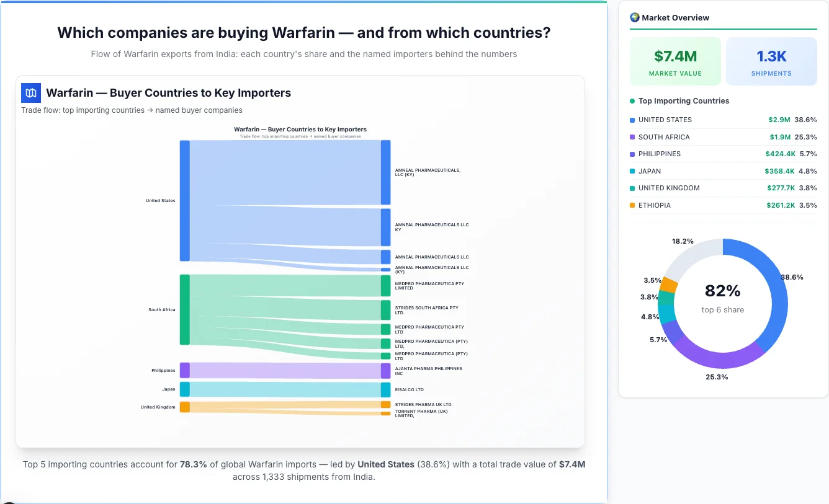Click the green dot beside Top Importing Countries

click(x=632, y=101)
